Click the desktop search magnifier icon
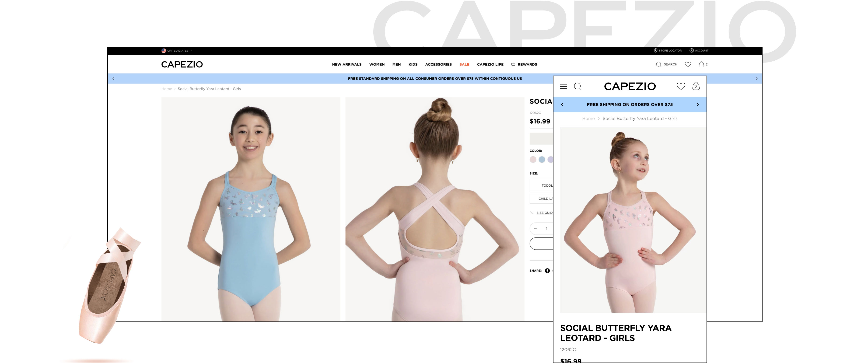 (658, 64)
